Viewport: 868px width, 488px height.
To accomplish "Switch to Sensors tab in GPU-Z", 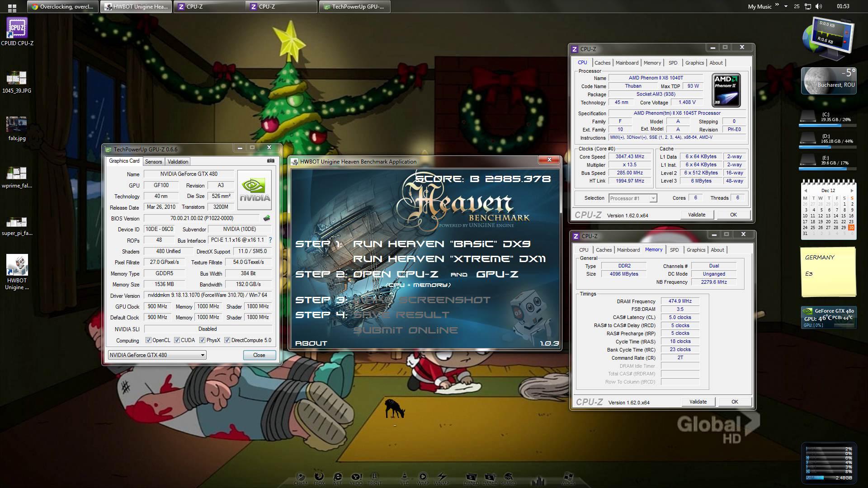I will pos(153,162).
